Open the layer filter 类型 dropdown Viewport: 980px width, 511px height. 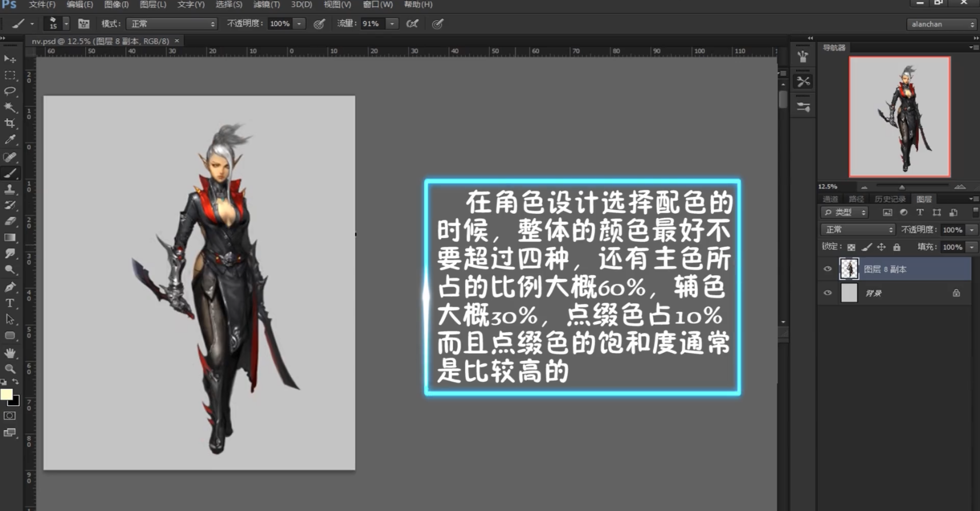844,213
